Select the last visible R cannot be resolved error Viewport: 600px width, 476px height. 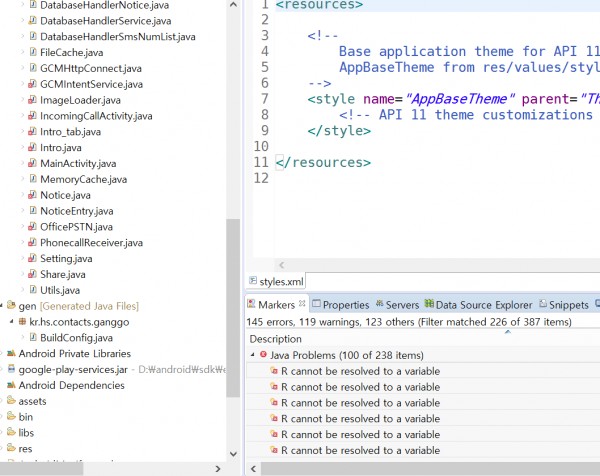[x=360, y=450]
